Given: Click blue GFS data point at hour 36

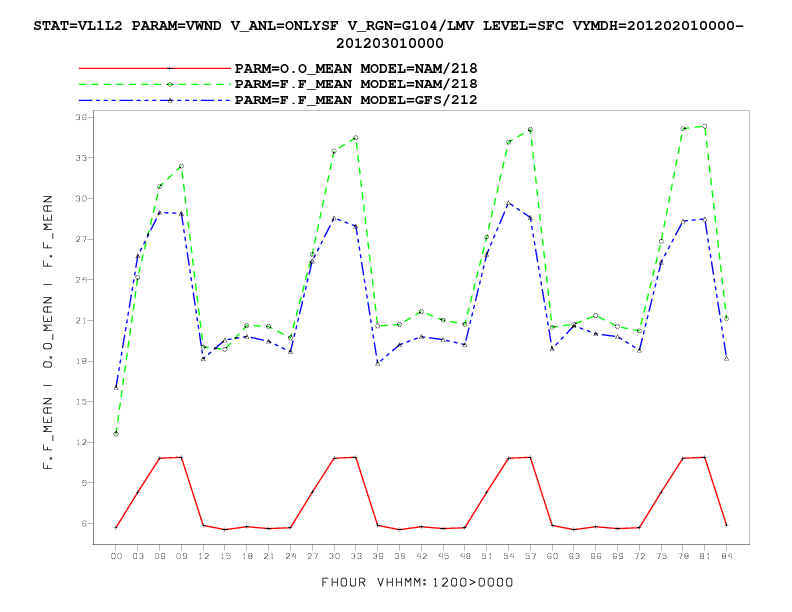Looking at the screenshot, I should point(378,364).
